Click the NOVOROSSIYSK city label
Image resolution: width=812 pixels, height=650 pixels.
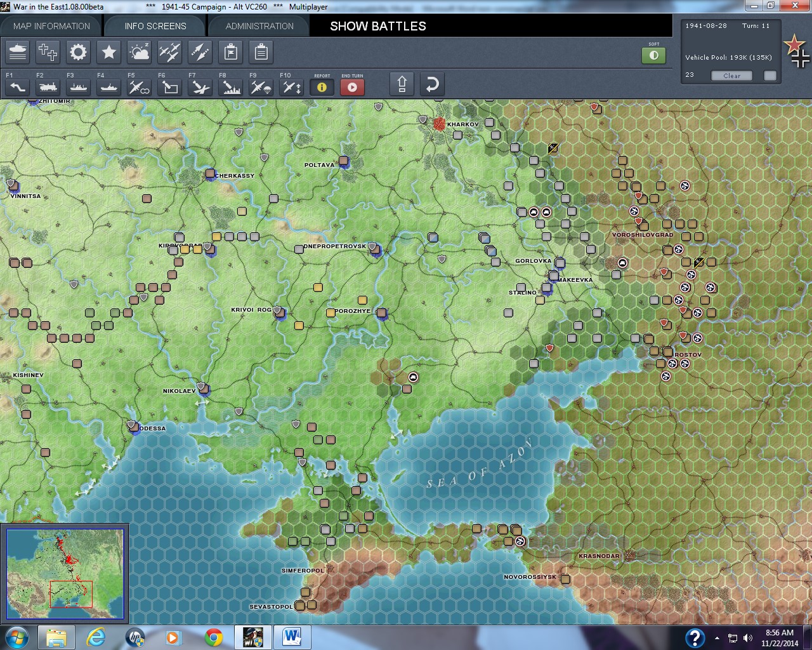(x=530, y=577)
